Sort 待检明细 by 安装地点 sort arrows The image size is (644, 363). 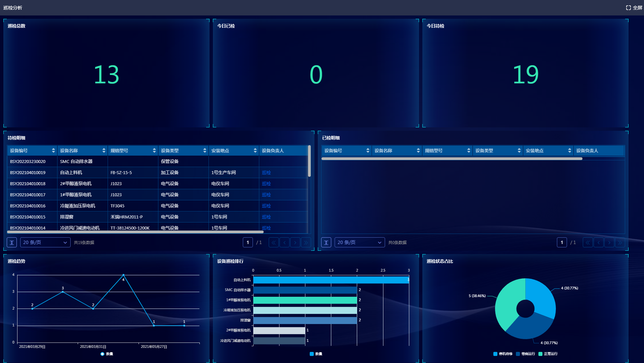coord(255,151)
